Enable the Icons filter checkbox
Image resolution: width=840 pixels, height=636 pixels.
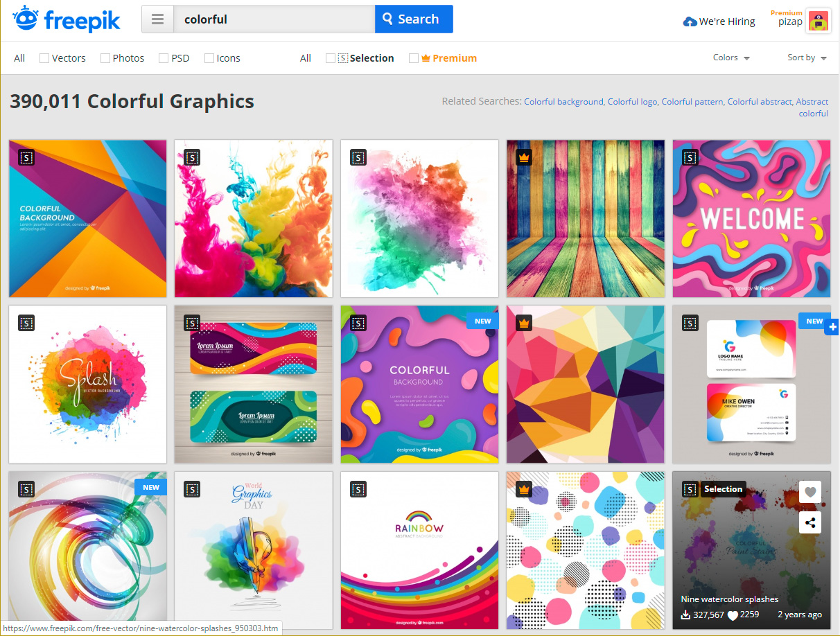click(209, 58)
